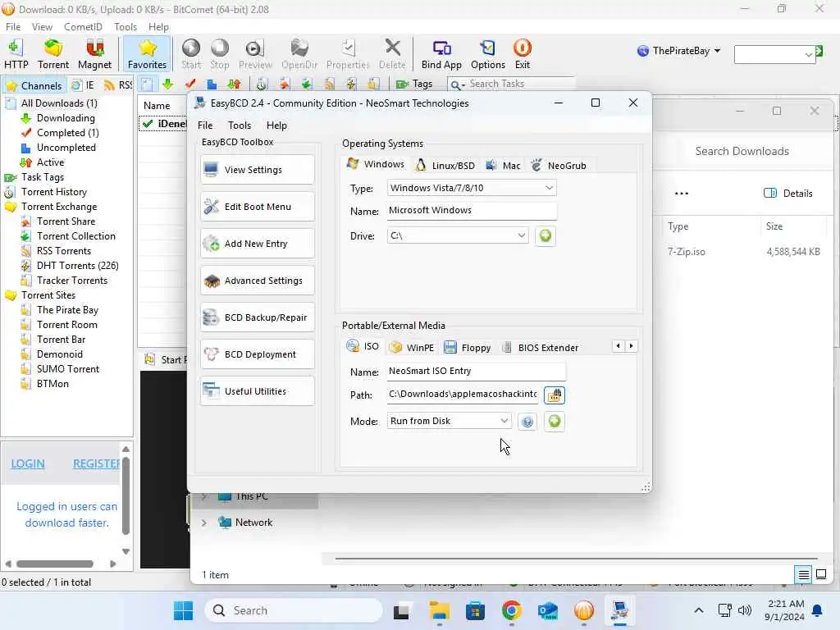The height and width of the screenshot is (630, 840).
Task: Click the Search Tasks field in BitComet
Action: (513, 84)
